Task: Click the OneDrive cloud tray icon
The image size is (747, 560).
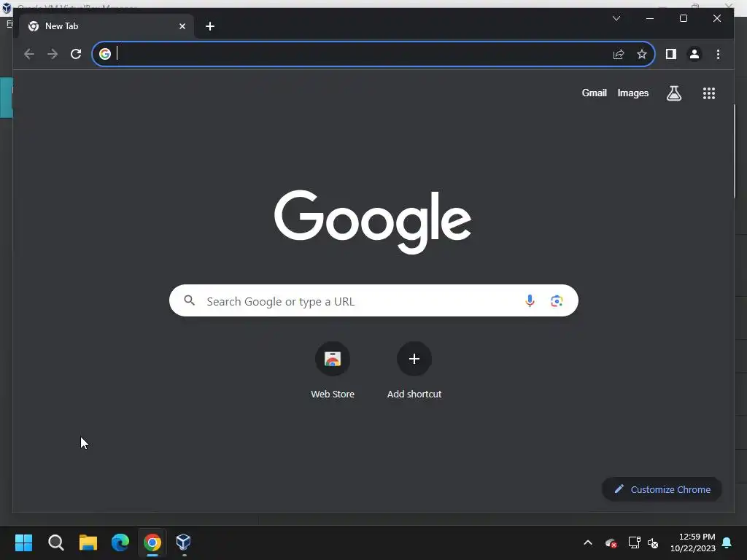Action: tap(611, 542)
